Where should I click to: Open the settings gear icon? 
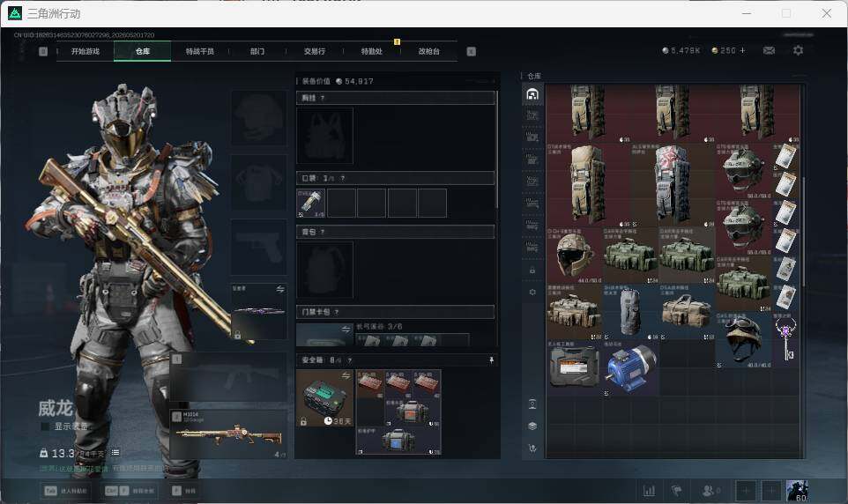[798, 50]
